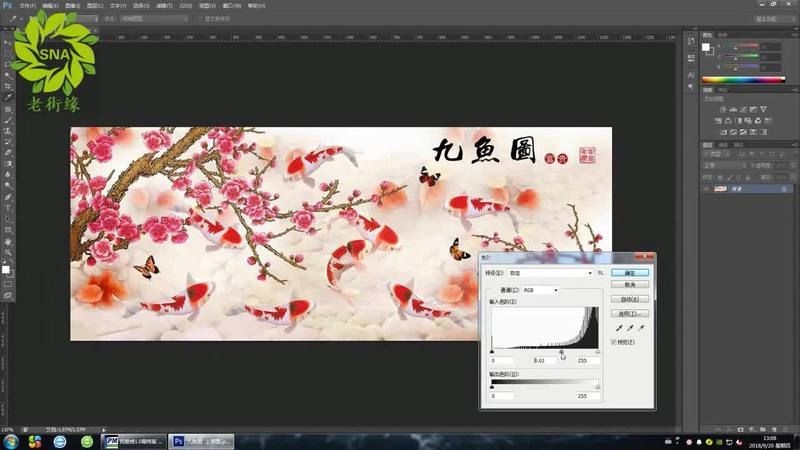Open the 基本功能 workspace switcher
The image size is (800, 450).
point(772,19)
